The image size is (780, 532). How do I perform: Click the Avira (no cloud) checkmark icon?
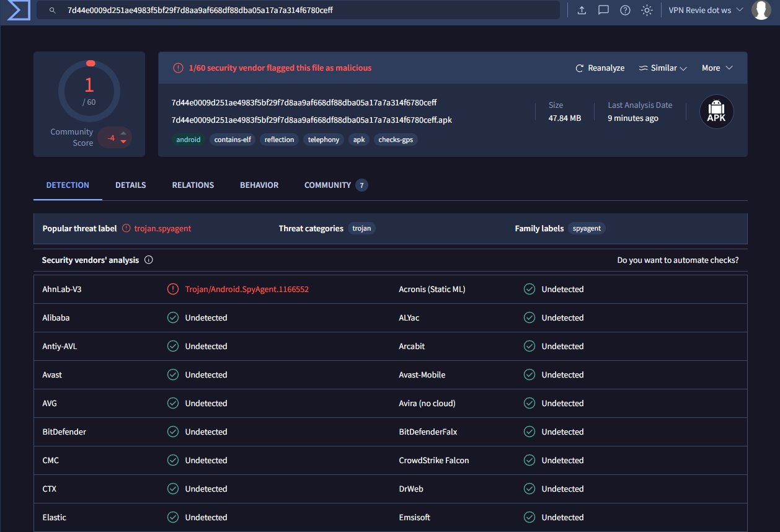tap(530, 403)
